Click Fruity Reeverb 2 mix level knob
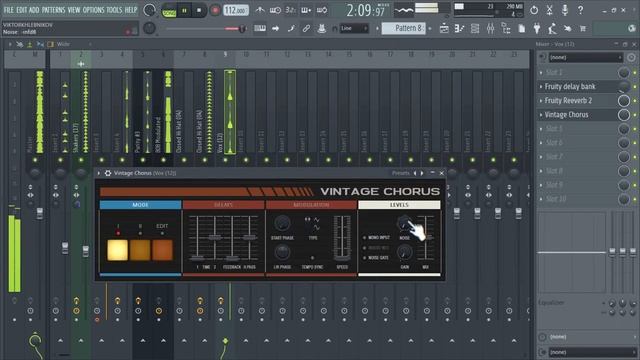The height and width of the screenshot is (360, 640). 624,100
